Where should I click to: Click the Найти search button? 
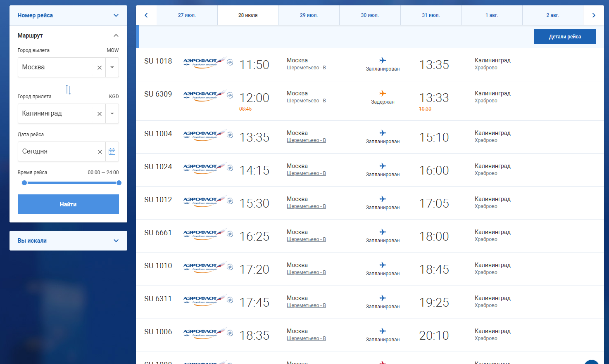[68, 204]
